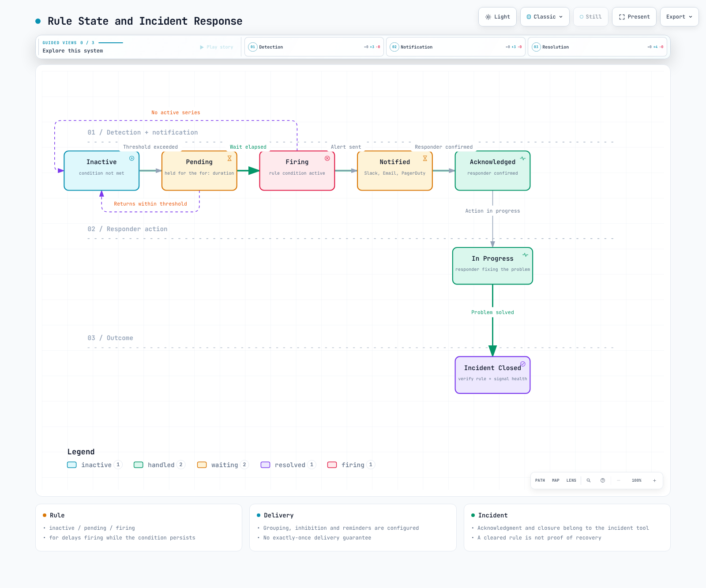The width and height of the screenshot is (706, 588).
Task: Select the Pending state node
Action: pyautogui.click(x=199, y=171)
